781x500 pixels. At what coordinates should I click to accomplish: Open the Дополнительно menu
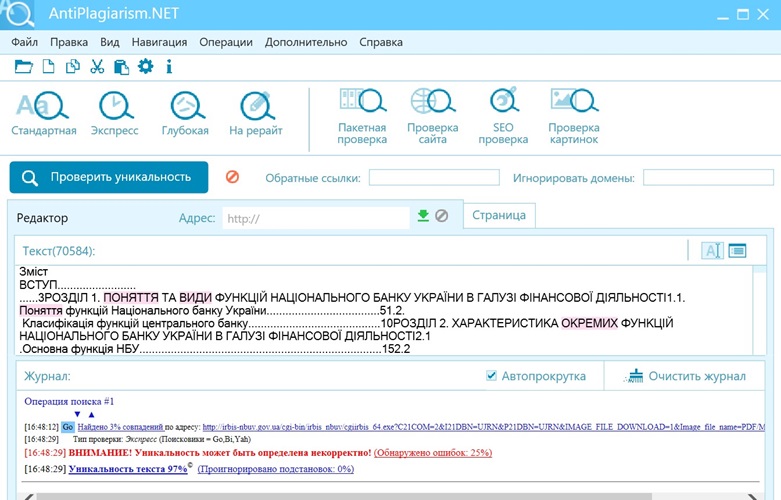pos(306,42)
